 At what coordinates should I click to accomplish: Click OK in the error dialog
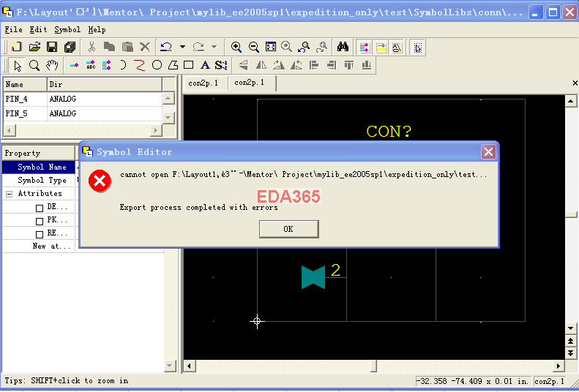click(x=288, y=229)
